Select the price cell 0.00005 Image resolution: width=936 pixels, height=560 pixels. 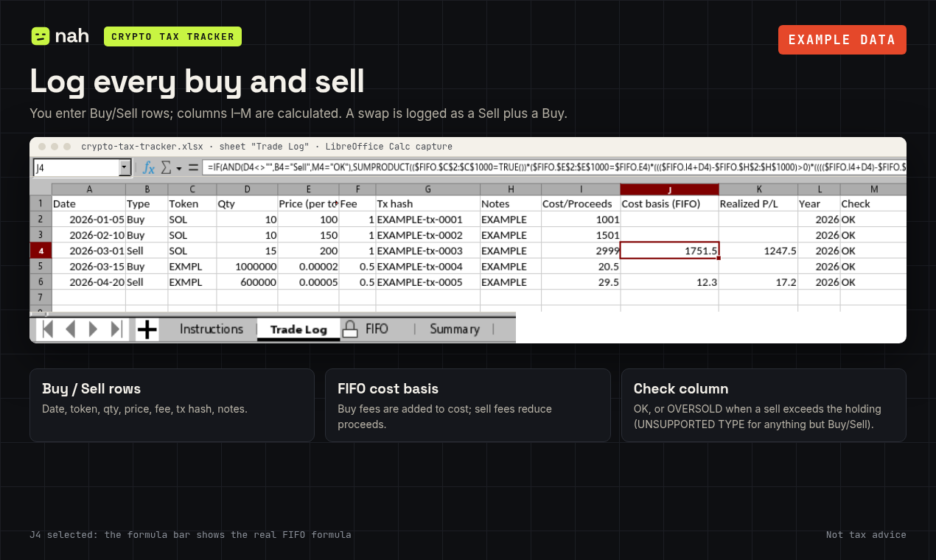pyautogui.click(x=308, y=281)
